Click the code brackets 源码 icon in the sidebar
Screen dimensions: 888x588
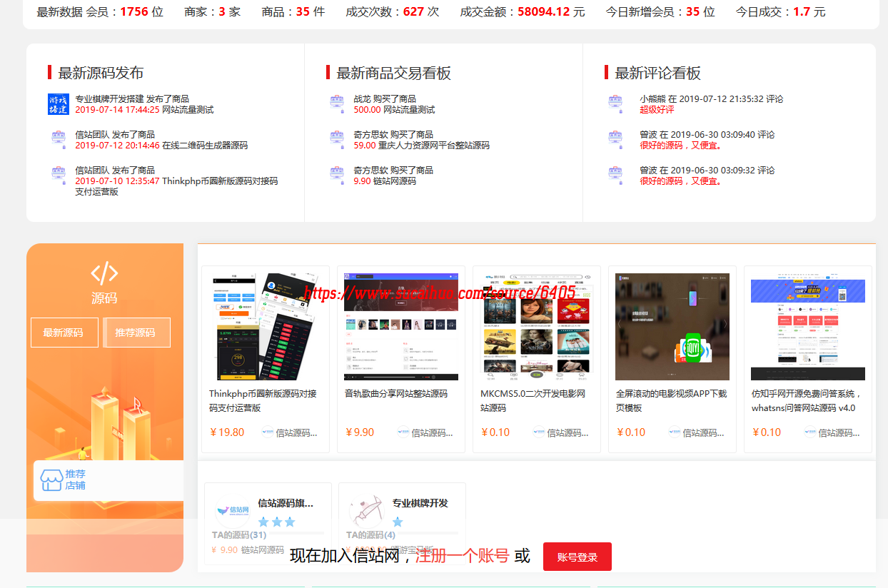104,273
